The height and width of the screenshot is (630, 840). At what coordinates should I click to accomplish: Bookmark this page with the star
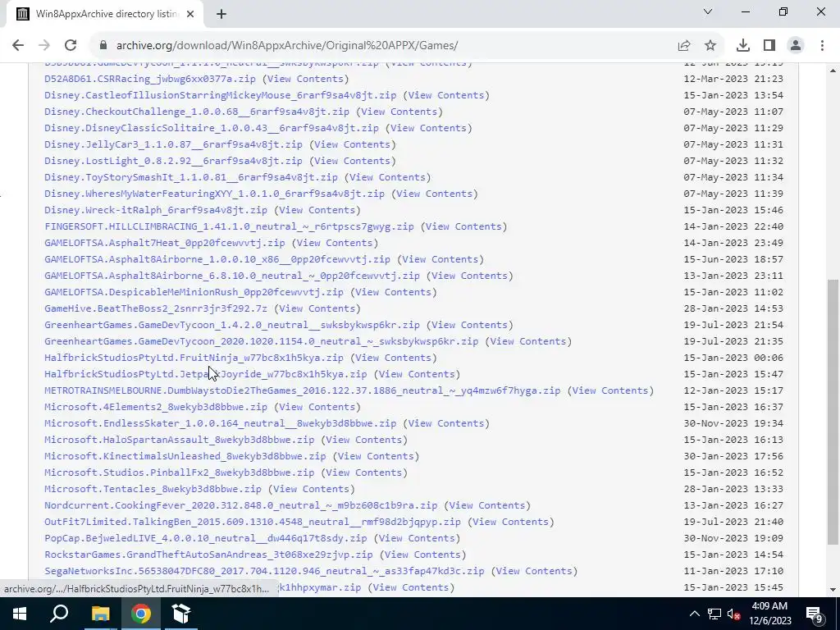click(x=710, y=46)
